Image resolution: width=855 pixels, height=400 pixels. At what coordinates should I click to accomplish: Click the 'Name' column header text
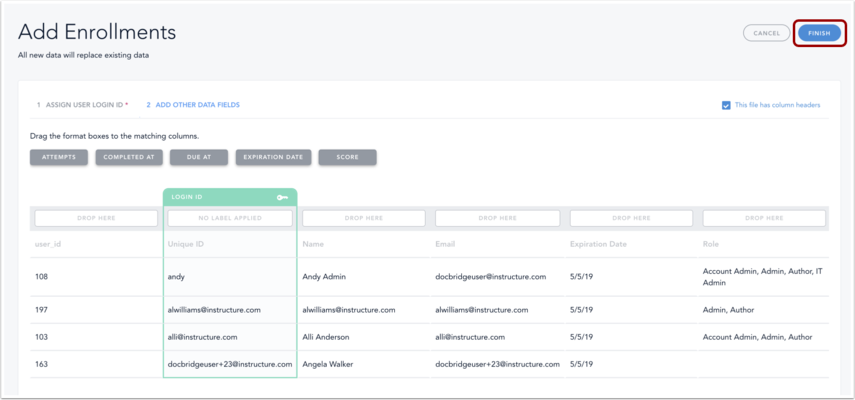coord(313,244)
